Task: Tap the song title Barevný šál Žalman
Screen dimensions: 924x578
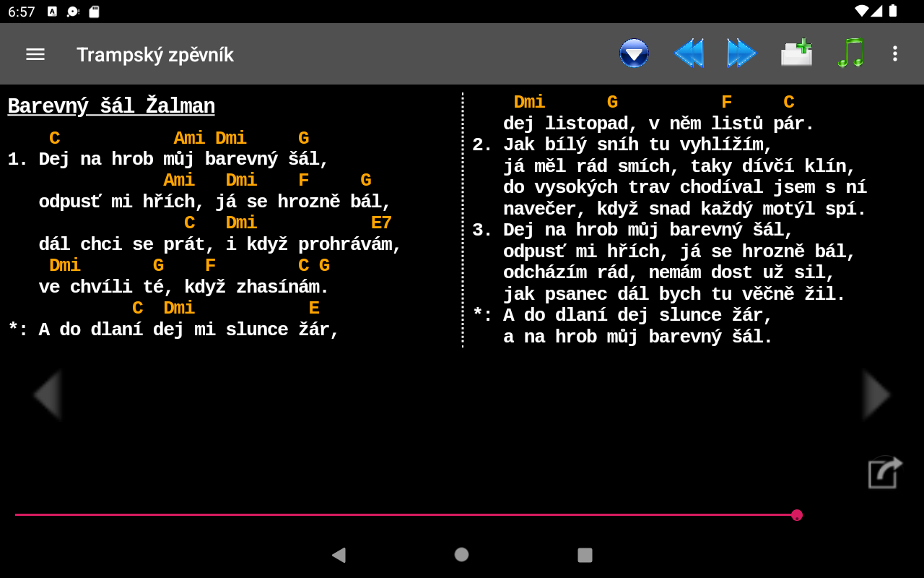Action: 111,106
